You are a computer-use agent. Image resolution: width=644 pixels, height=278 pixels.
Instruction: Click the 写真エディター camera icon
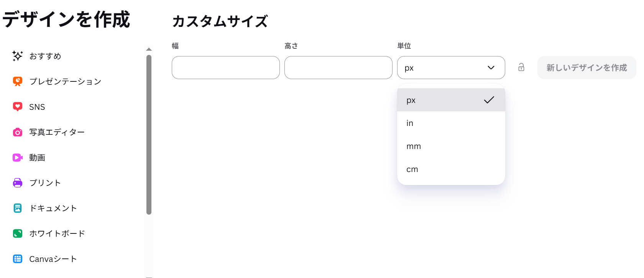click(18, 132)
